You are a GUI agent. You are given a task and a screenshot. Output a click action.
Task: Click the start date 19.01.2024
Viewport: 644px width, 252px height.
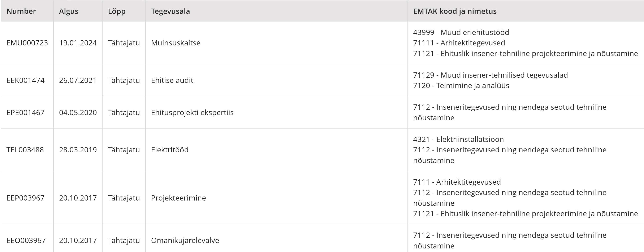(78, 43)
